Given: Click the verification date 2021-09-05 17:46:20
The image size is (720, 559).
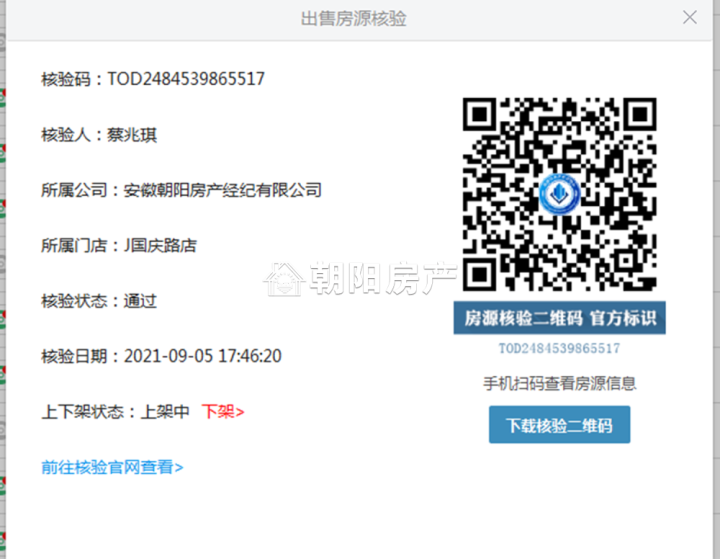Looking at the screenshot, I should (x=202, y=356).
